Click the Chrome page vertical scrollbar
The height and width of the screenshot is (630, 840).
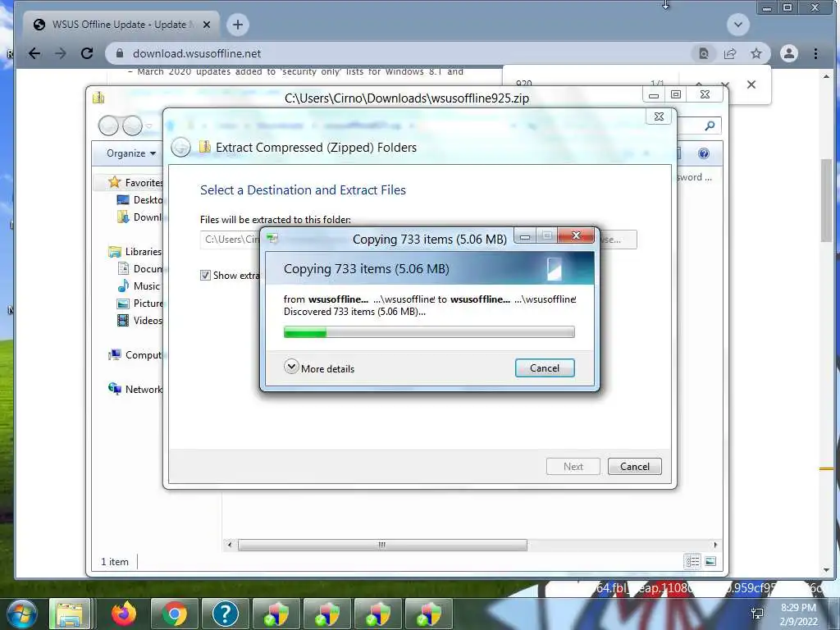(x=826, y=200)
